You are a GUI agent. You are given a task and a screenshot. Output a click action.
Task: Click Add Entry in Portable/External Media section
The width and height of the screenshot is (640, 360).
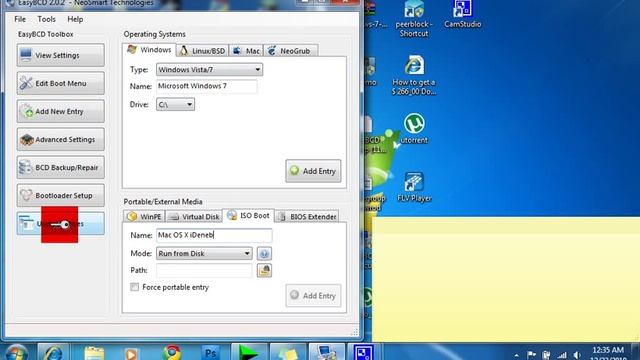(313, 296)
